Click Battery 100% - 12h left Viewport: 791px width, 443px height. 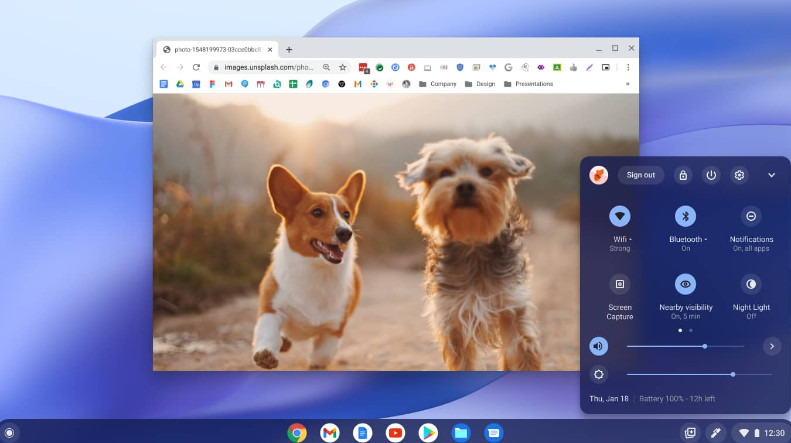(x=677, y=399)
